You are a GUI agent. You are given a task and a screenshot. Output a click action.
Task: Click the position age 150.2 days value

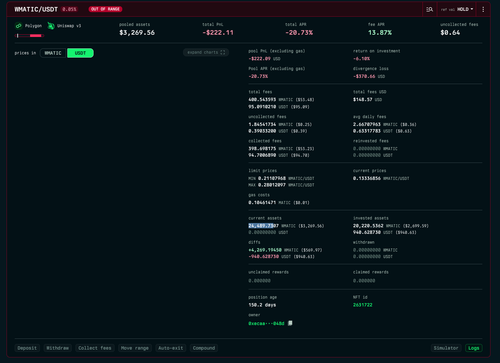point(262,305)
